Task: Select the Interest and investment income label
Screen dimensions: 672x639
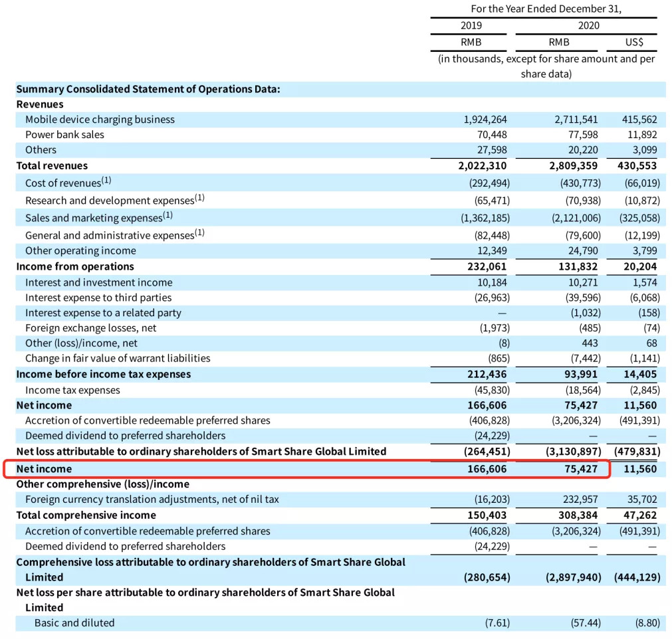Action: pos(99,283)
